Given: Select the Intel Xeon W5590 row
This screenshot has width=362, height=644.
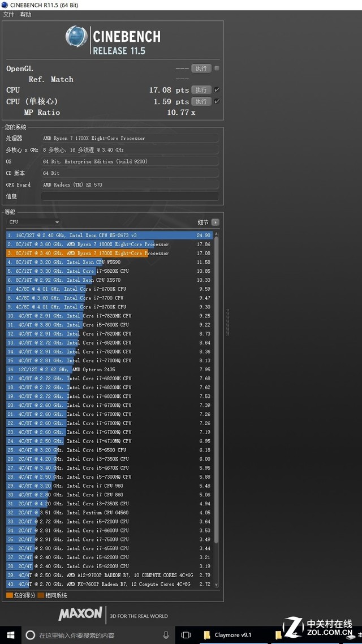Looking at the screenshot, I should (110, 262).
